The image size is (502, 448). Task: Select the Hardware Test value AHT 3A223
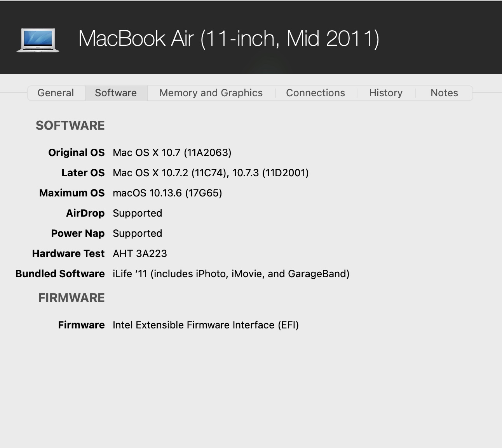click(x=140, y=254)
